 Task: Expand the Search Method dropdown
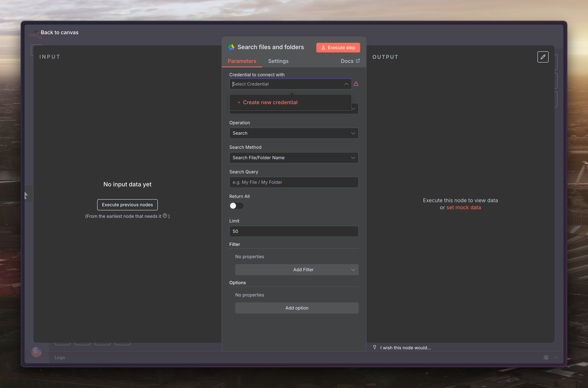click(x=294, y=158)
